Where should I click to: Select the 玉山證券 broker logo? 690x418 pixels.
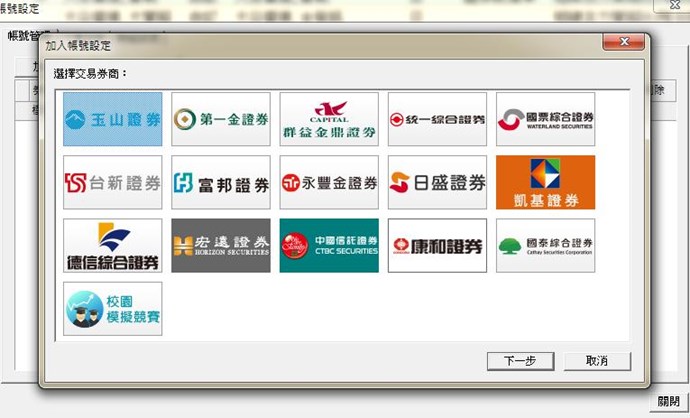click(112, 119)
